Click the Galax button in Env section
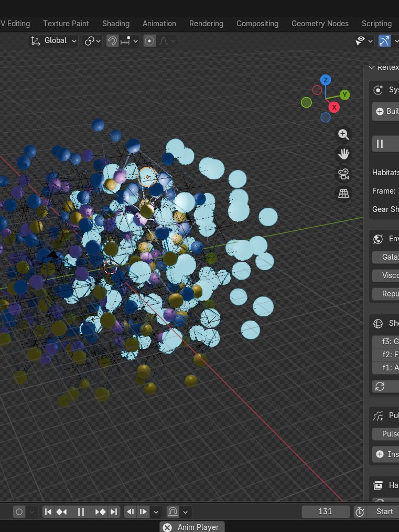 386,257
